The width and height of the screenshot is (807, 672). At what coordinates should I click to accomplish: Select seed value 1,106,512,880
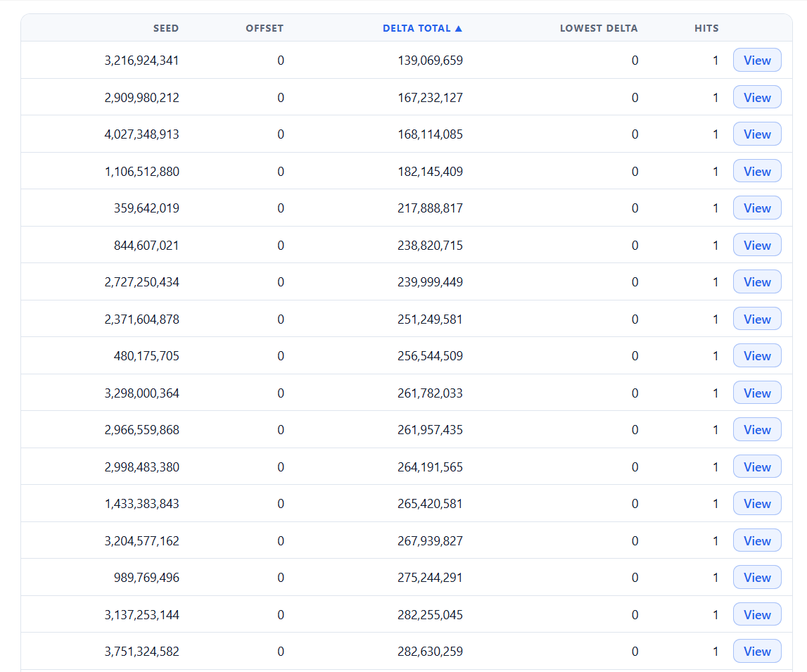[x=141, y=172]
